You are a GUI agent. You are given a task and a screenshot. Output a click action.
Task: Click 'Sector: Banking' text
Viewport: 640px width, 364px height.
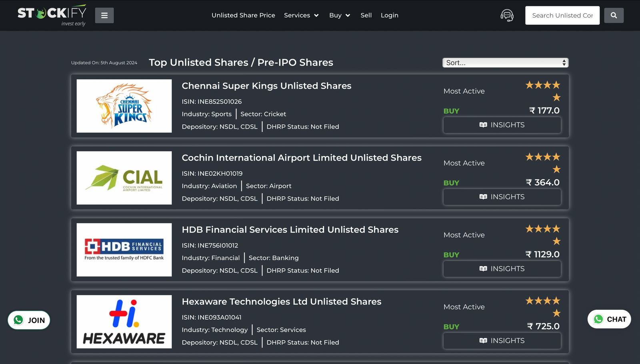(x=274, y=258)
